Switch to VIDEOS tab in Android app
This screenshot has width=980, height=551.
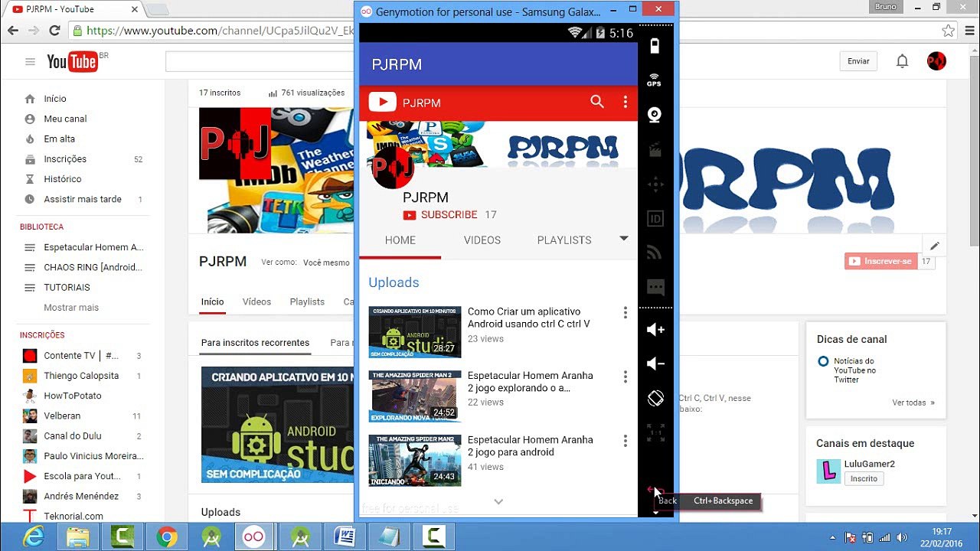coord(482,240)
